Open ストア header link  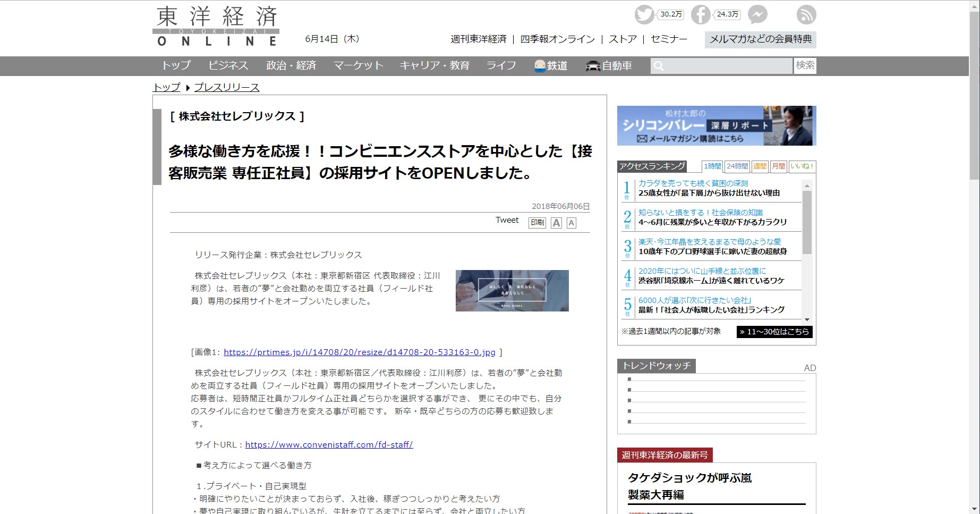tap(623, 39)
